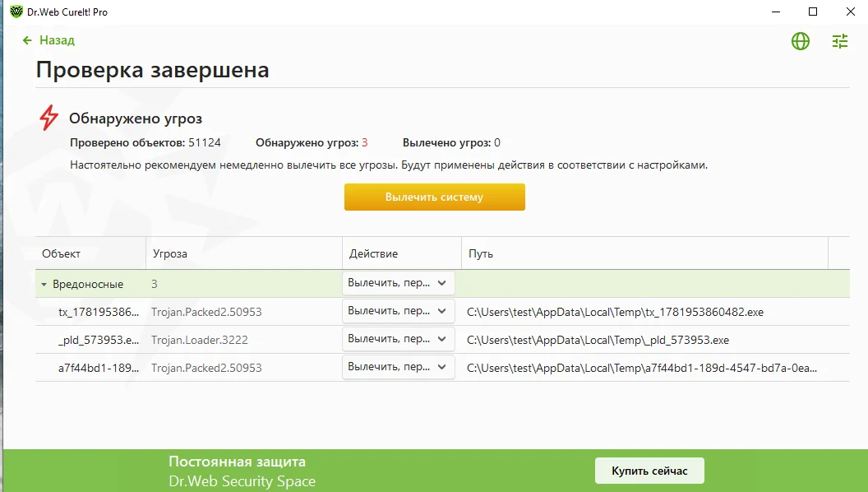Click Вылечено угроз: 0 statistic

coord(451,143)
